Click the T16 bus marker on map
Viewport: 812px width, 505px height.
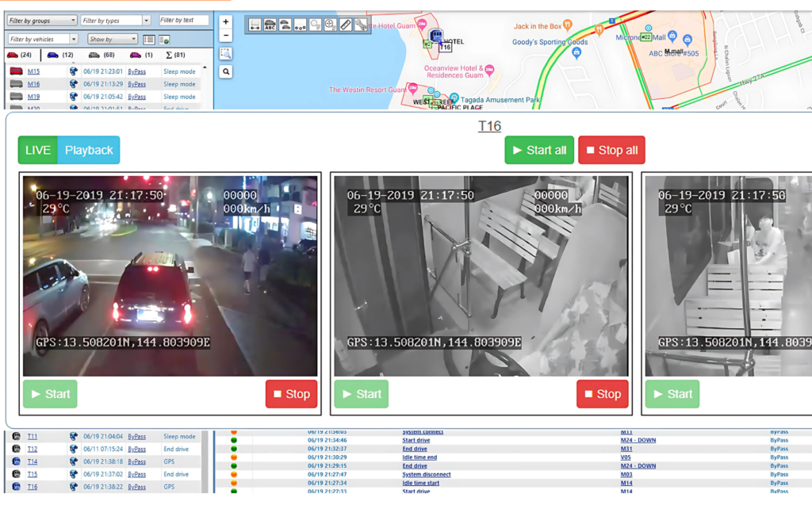436,36
